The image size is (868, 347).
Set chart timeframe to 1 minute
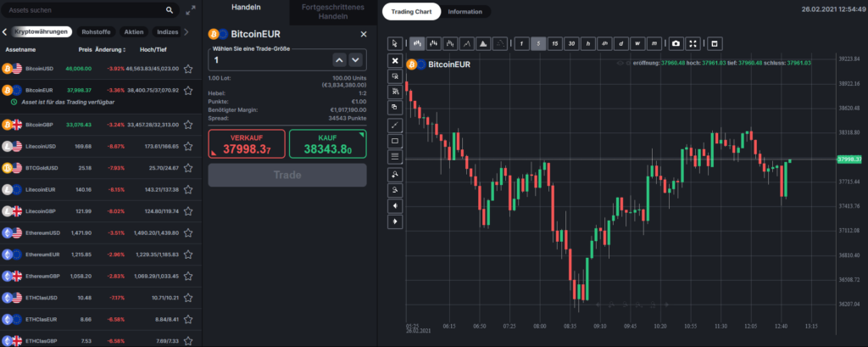coord(521,43)
